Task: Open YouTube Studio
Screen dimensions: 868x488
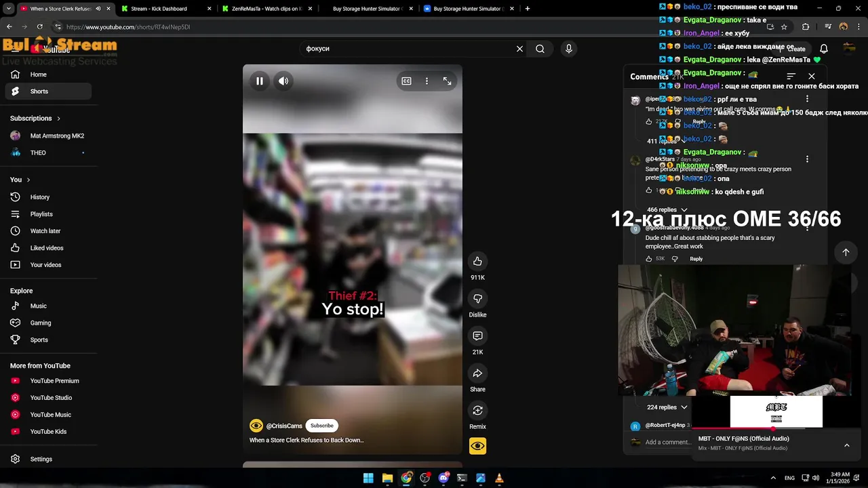Action: click(x=47, y=398)
